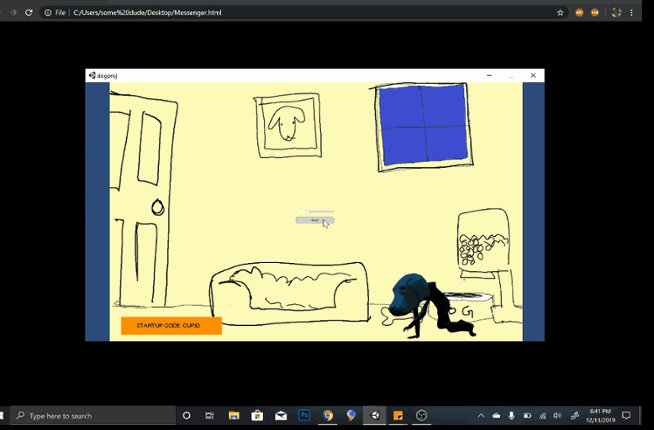Click the dog portrait picture frame
This screenshot has width=654, height=430.
pyautogui.click(x=287, y=124)
